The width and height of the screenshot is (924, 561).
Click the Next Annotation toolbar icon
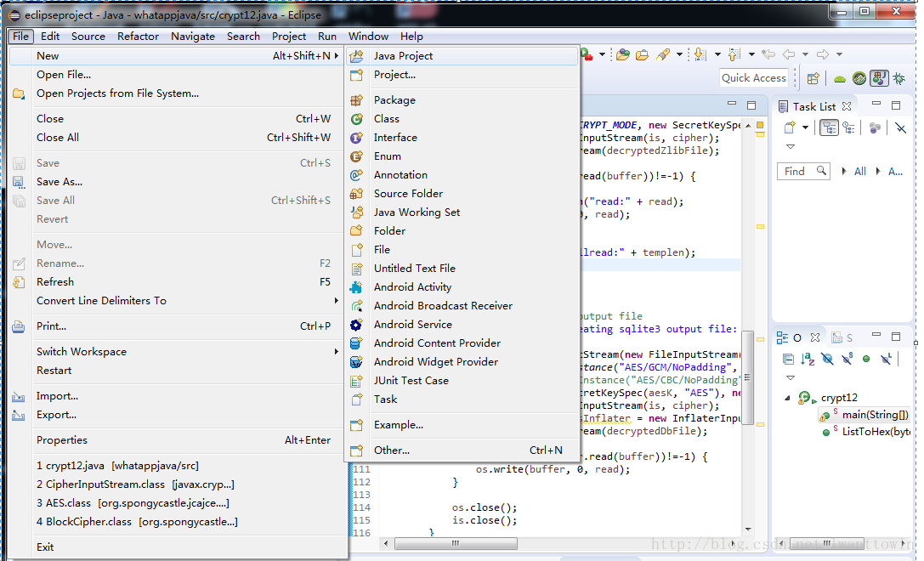click(x=700, y=54)
